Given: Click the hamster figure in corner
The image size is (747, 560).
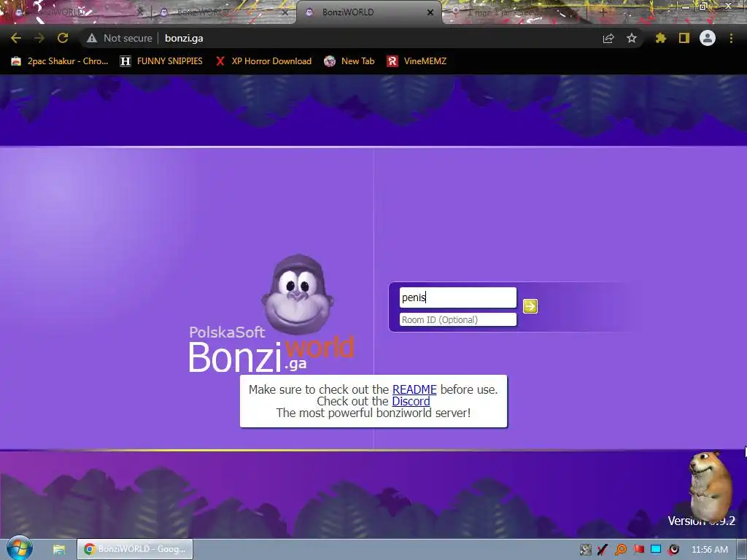Looking at the screenshot, I should coord(710,486).
